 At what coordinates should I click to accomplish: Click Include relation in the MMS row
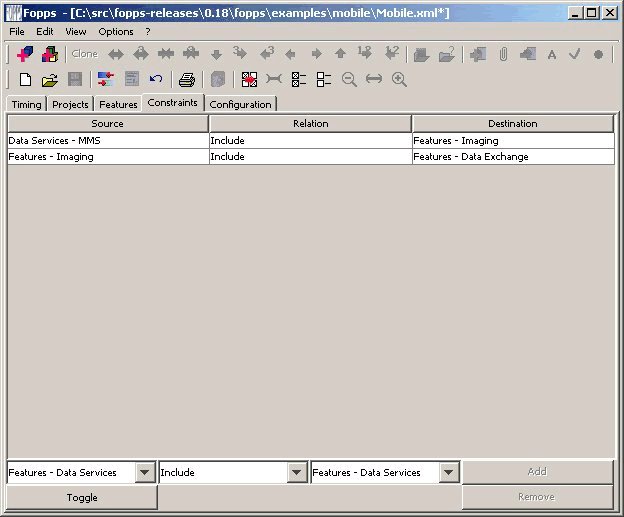(x=310, y=141)
